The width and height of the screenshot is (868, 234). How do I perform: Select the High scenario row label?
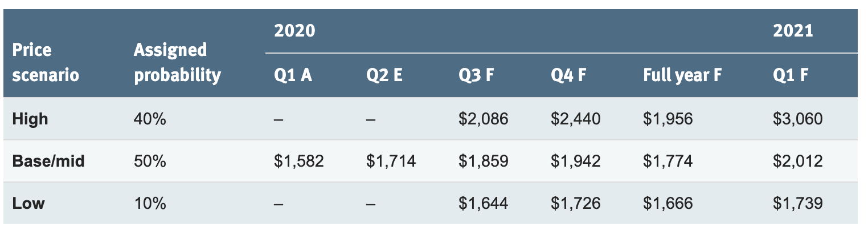pyautogui.click(x=30, y=119)
